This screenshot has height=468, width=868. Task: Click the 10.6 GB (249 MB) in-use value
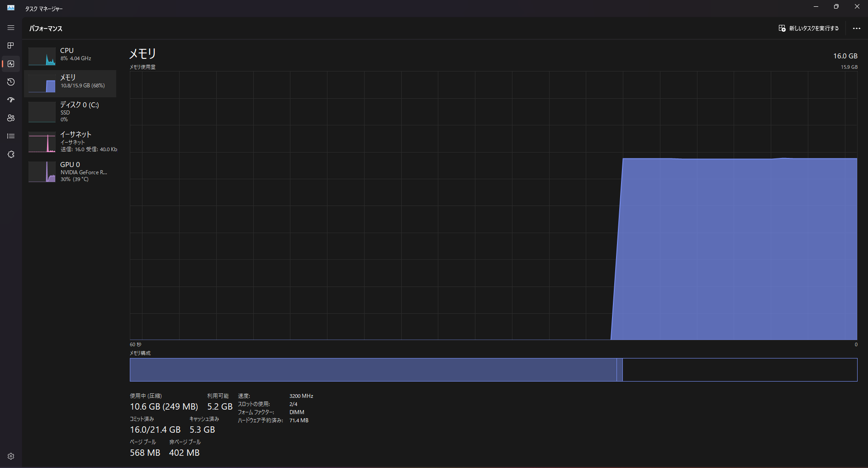click(x=164, y=406)
